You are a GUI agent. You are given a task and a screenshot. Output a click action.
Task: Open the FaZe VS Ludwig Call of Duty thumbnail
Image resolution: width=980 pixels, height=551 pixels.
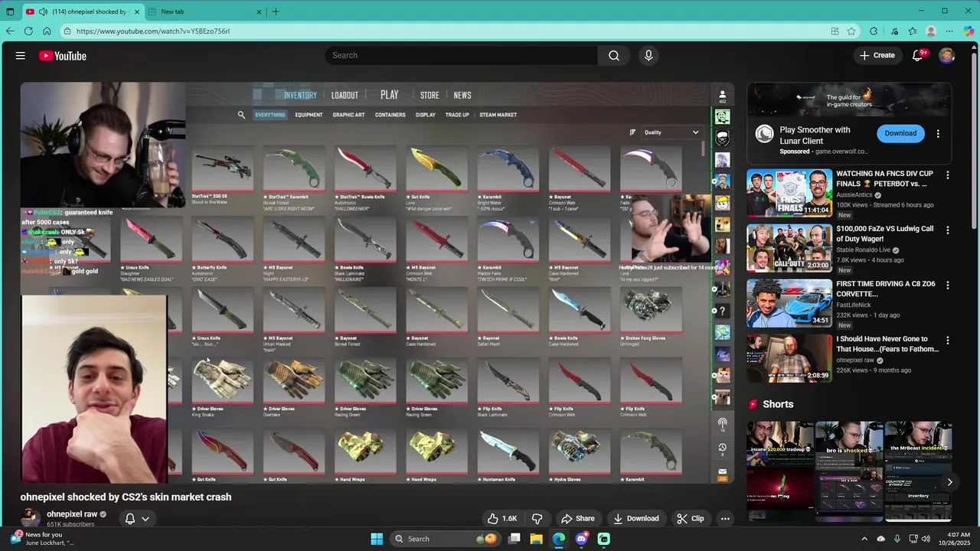(x=789, y=248)
